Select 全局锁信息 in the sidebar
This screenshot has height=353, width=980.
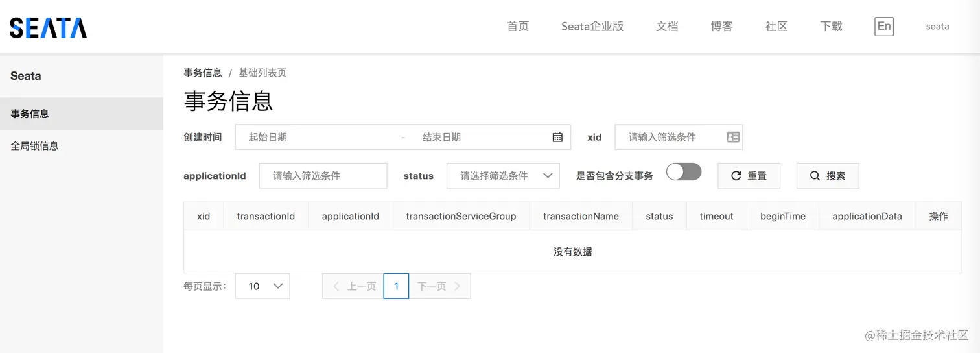82,146
